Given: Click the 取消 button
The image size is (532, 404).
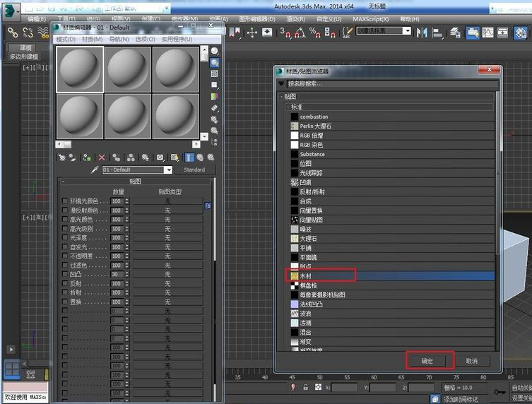Looking at the screenshot, I should point(471,361).
